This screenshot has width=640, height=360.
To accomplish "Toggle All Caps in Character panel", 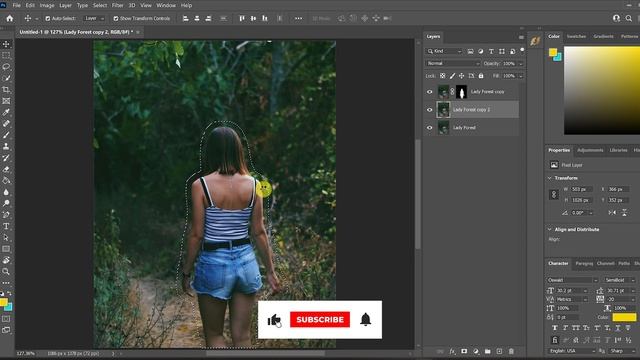I will [576, 327].
